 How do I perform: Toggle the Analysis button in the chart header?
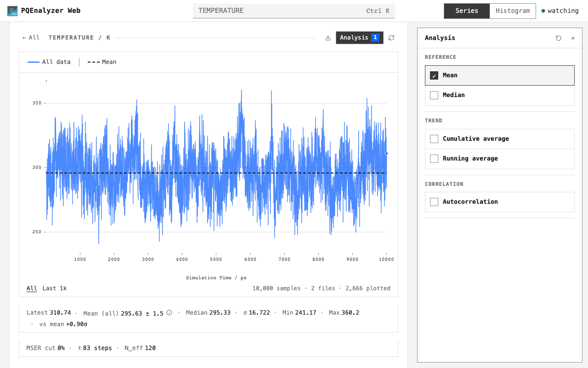click(x=359, y=38)
